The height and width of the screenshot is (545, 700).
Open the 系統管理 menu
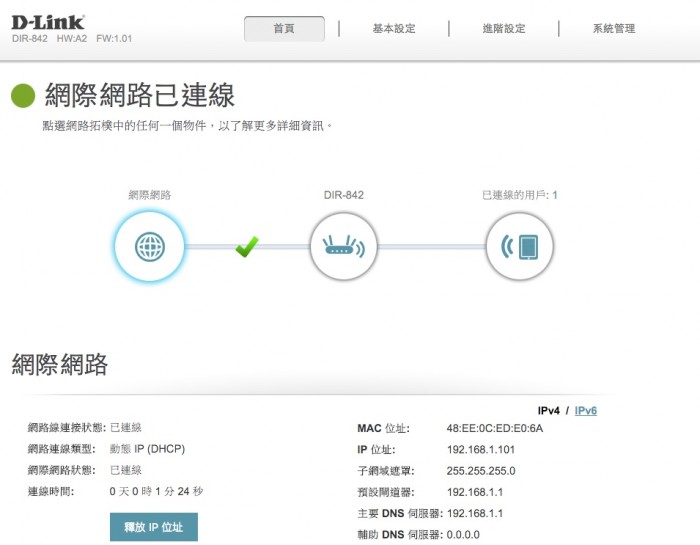[x=614, y=29]
